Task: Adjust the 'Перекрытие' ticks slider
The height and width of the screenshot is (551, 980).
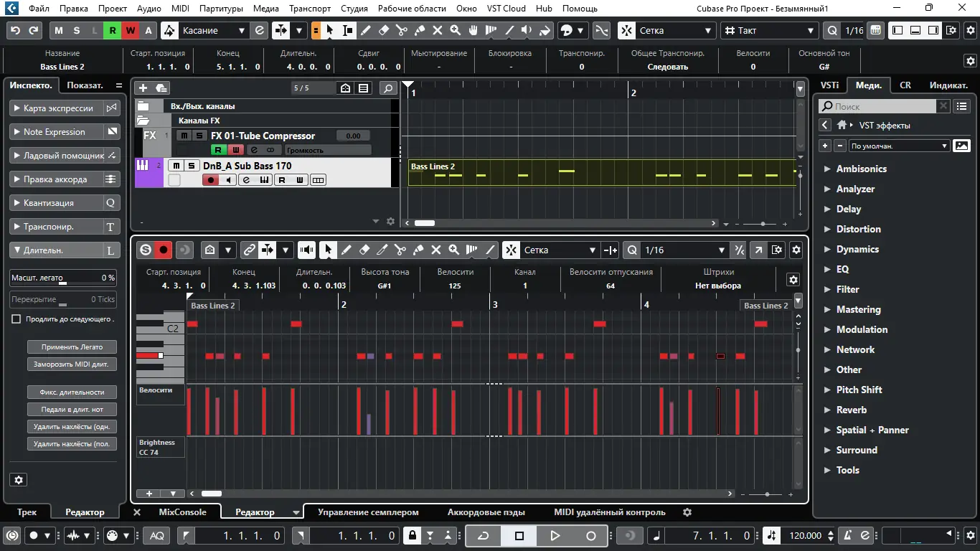Action: point(63,299)
